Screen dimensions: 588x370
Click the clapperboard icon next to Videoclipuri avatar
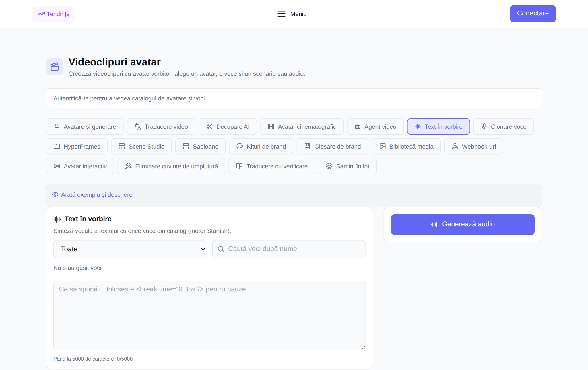point(55,67)
